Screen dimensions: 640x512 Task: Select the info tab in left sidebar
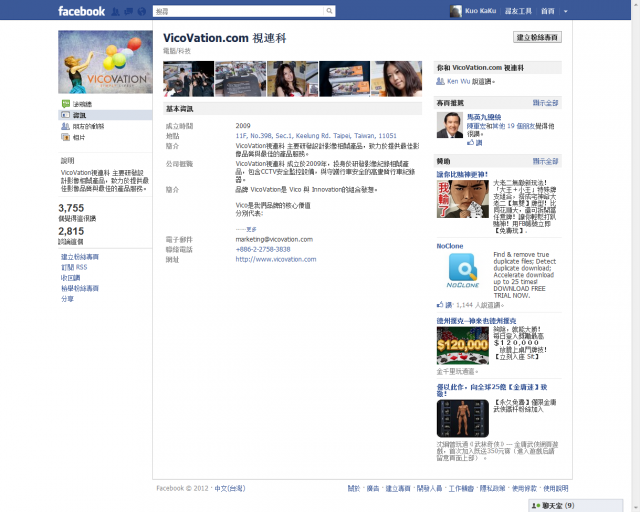coord(105,115)
